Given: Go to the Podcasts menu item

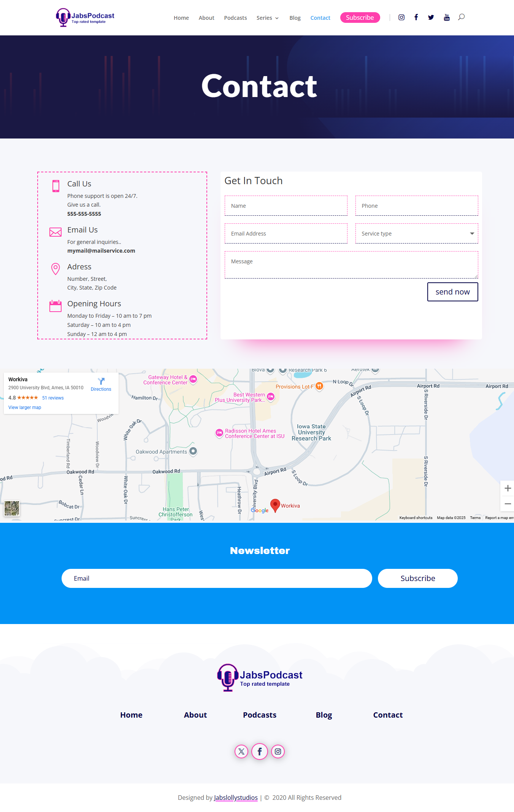Looking at the screenshot, I should pos(235,18).
